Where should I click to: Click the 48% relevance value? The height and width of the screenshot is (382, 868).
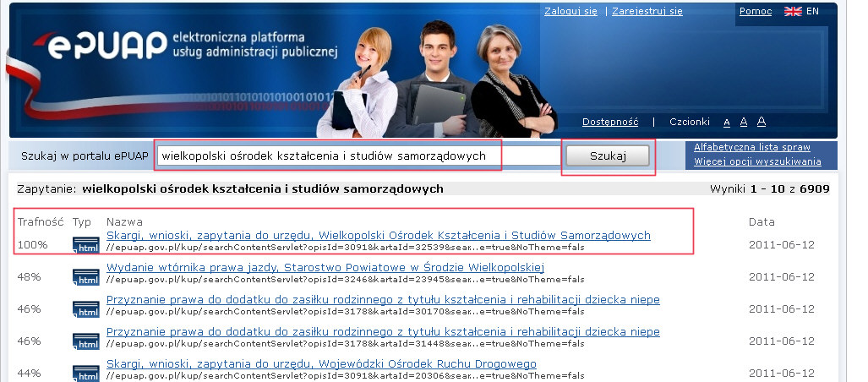[x=29, y=276]
